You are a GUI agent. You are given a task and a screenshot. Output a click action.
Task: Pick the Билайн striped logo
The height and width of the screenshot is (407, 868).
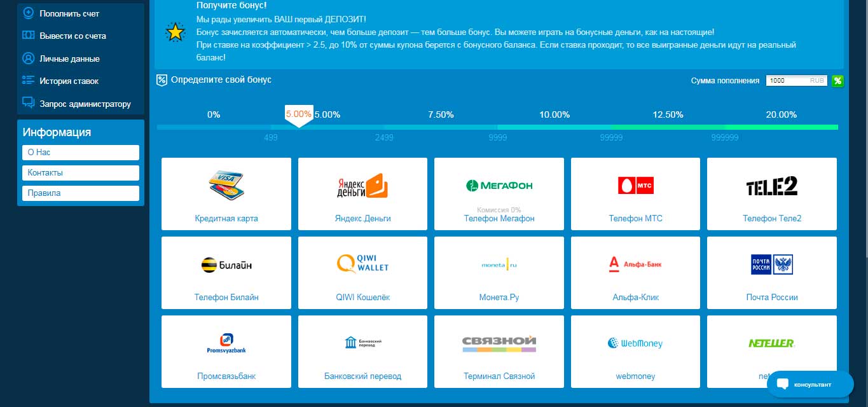226,265
